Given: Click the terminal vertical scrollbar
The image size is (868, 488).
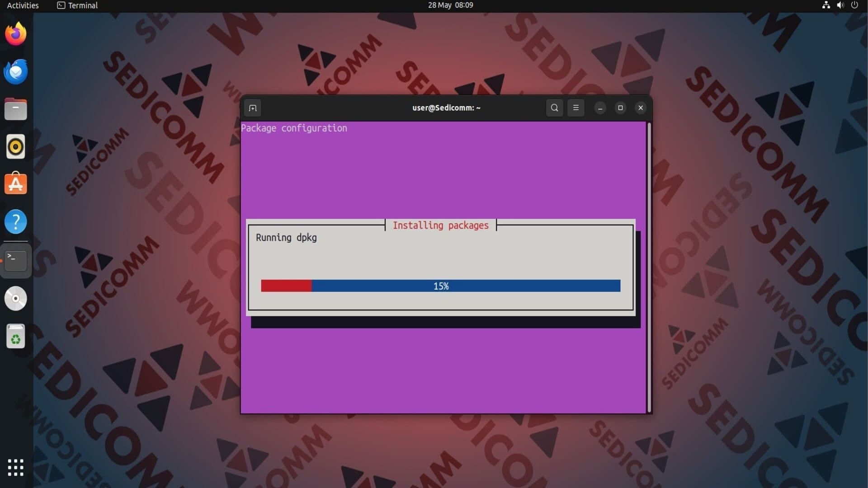Looking at the screenshot, I should [x=649, y=267].
